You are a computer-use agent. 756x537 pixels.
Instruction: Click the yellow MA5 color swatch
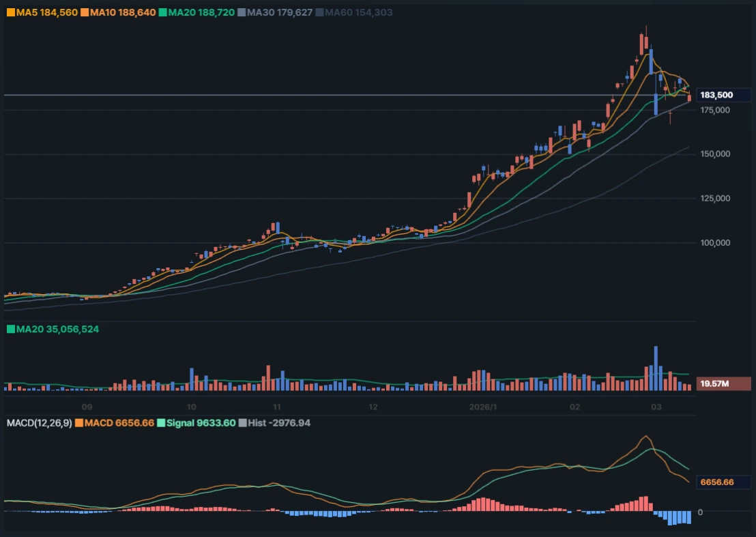[10, 12]
